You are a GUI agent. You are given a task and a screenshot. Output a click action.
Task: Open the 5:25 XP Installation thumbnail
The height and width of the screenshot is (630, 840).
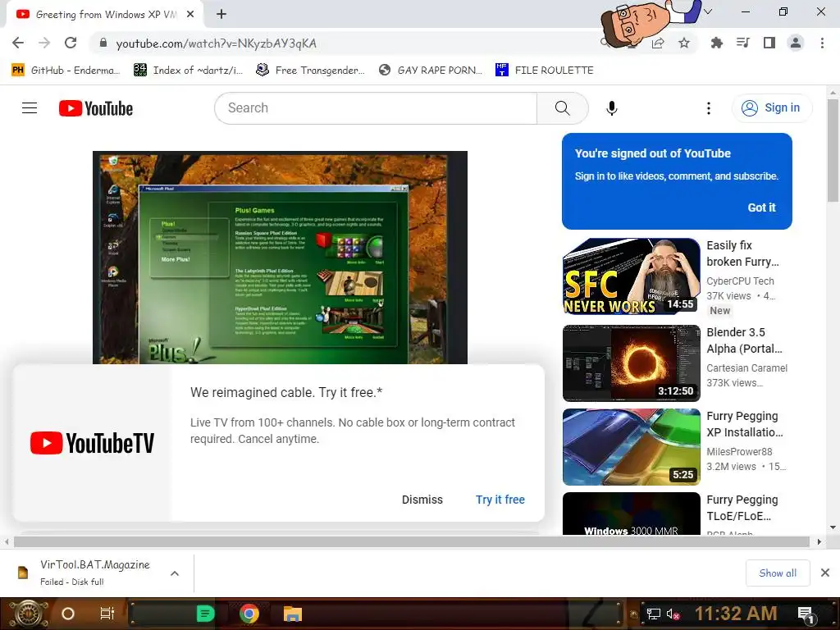click(x=631, y=447)
